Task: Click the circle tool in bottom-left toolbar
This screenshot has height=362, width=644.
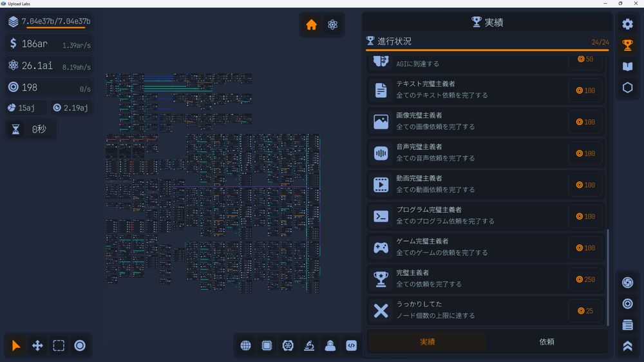Action: (x=80, y=345)
